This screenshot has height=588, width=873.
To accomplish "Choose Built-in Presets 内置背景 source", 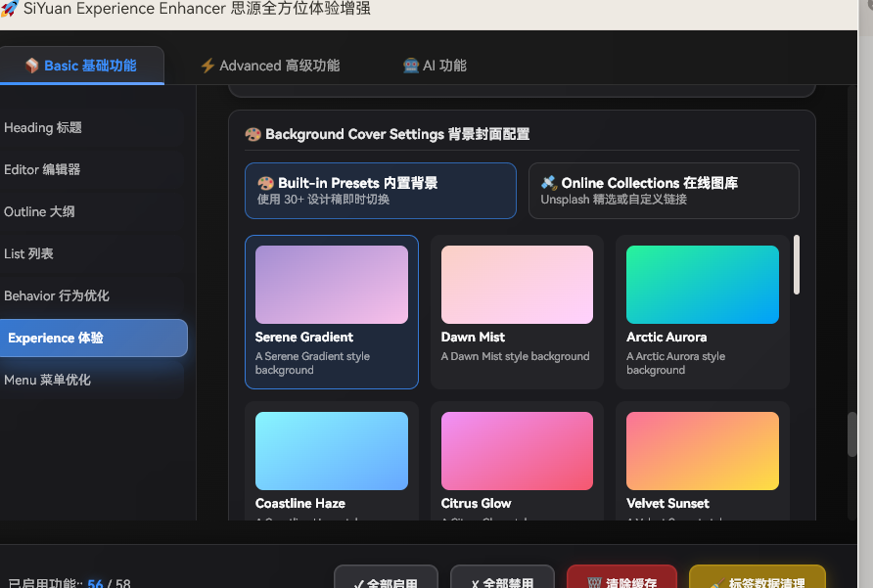I will pos(380,190).
